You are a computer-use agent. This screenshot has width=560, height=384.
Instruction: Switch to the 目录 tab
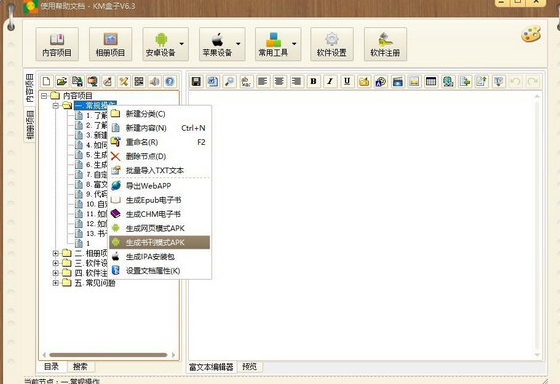(x=52, y=366)
